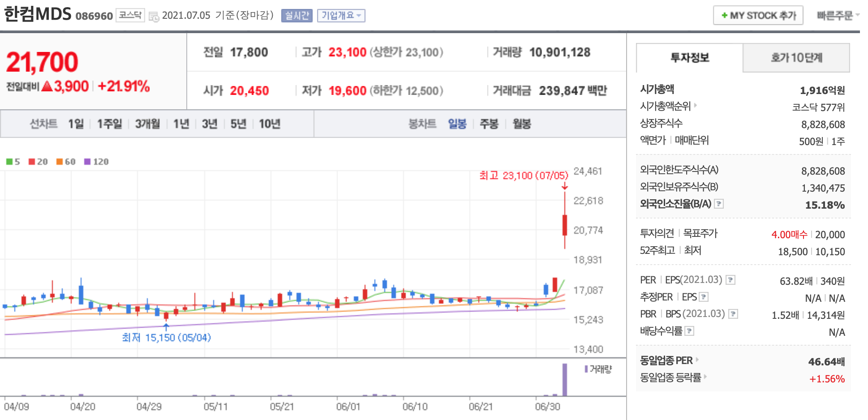
Task: Click the help icon next to 외국인소진율(B/A)
Action: pos(719,204)
